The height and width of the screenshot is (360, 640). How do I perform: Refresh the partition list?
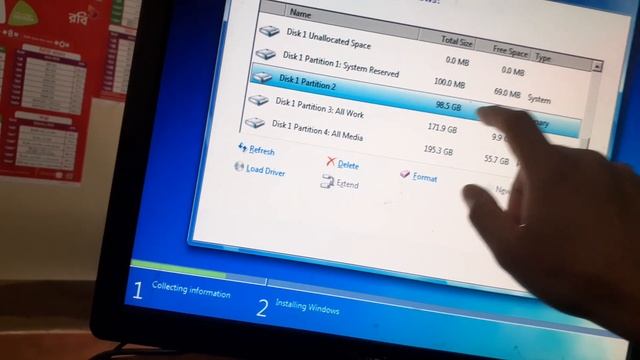pyautogui.click(x=262, y=151)
